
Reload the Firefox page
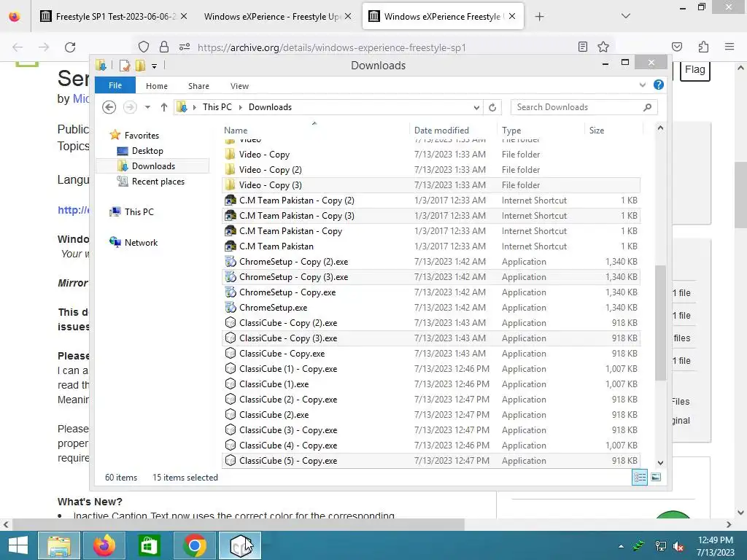coord(70,47)
